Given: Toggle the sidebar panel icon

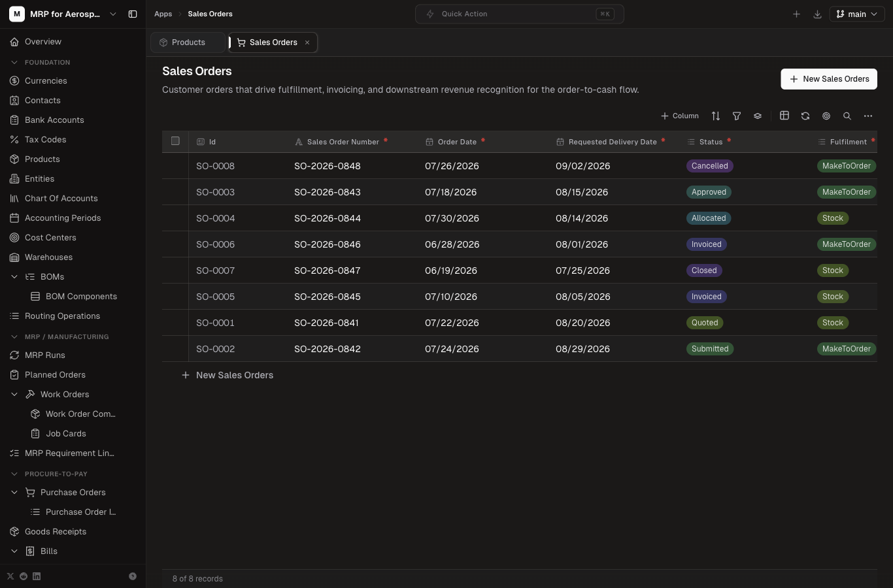Looking at the screenshot, I should [133, 14].
